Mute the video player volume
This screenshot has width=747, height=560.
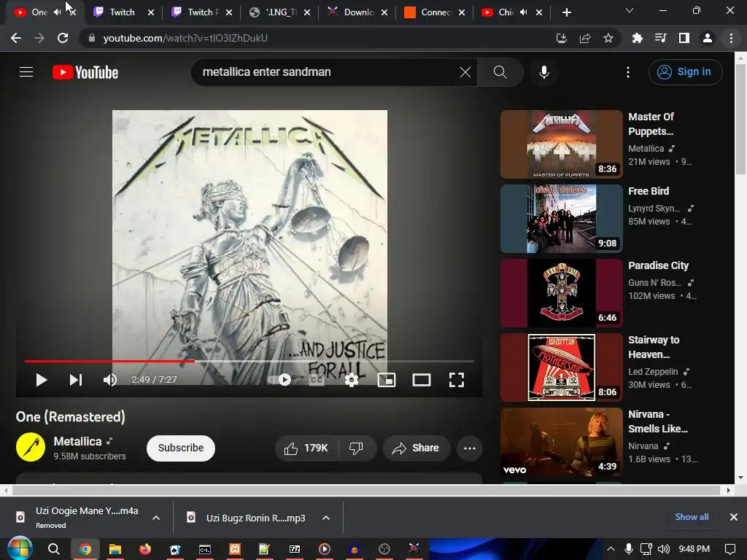(x=110, y=379)
